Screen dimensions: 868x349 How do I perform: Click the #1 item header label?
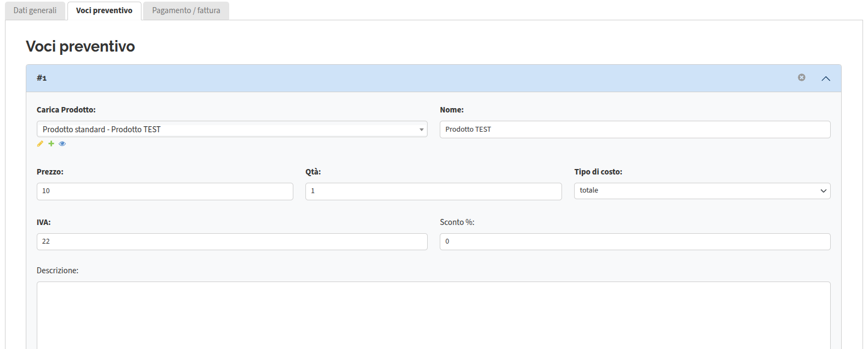42,78
